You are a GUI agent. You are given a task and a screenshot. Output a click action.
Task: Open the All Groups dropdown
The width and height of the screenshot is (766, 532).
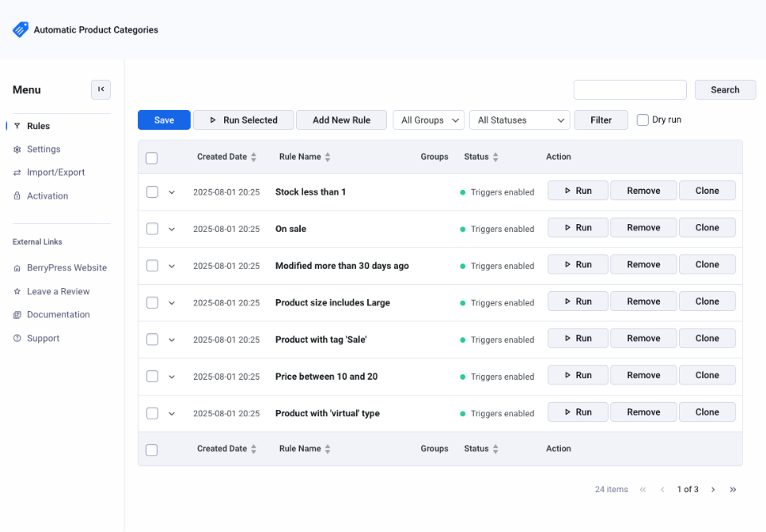pos(428,120)
